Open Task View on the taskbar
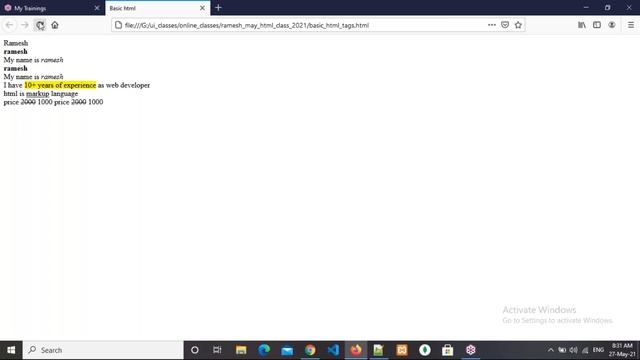Image resolution: width=640 pixels, height=360 pixels. (217, 350)
